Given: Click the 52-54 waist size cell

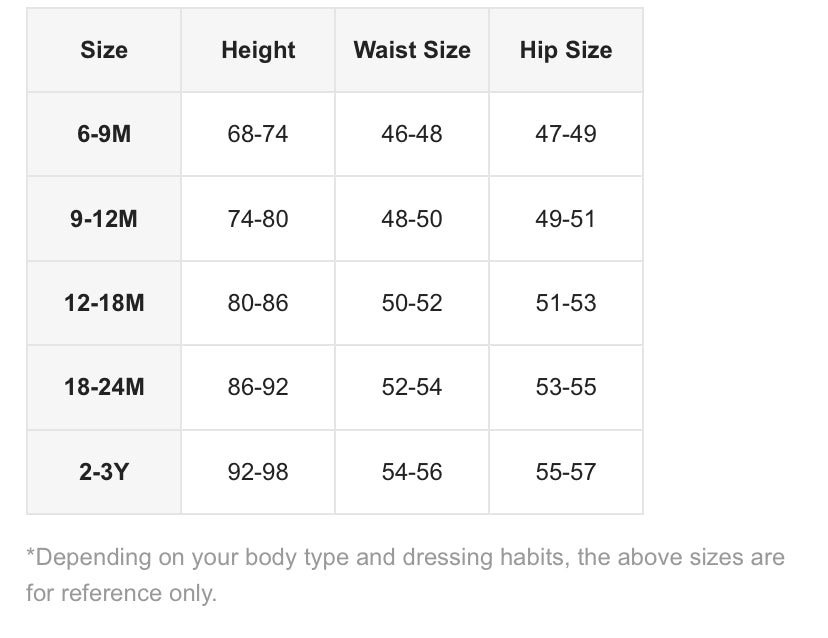Looking at the screenshot, I should click(x=412, y=387).
